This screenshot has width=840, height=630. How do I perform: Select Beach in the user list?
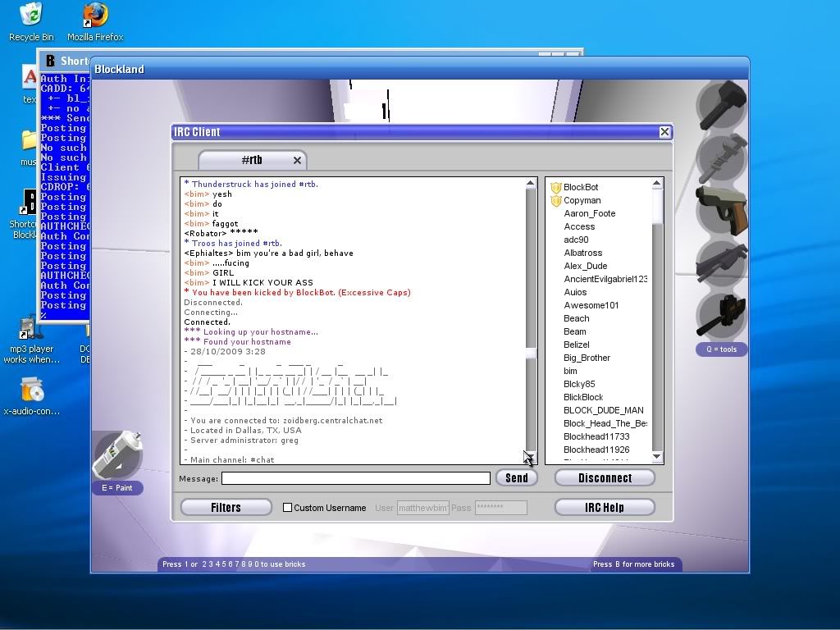pyautogui.click(x=577, y=319)
